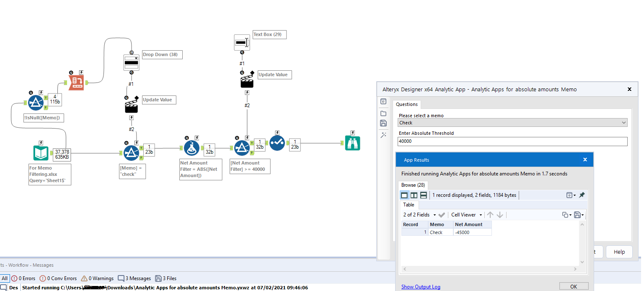Open the Formula tool computing ABS Net Amount
Screen dimensions: 644x291
click(191, 147)
